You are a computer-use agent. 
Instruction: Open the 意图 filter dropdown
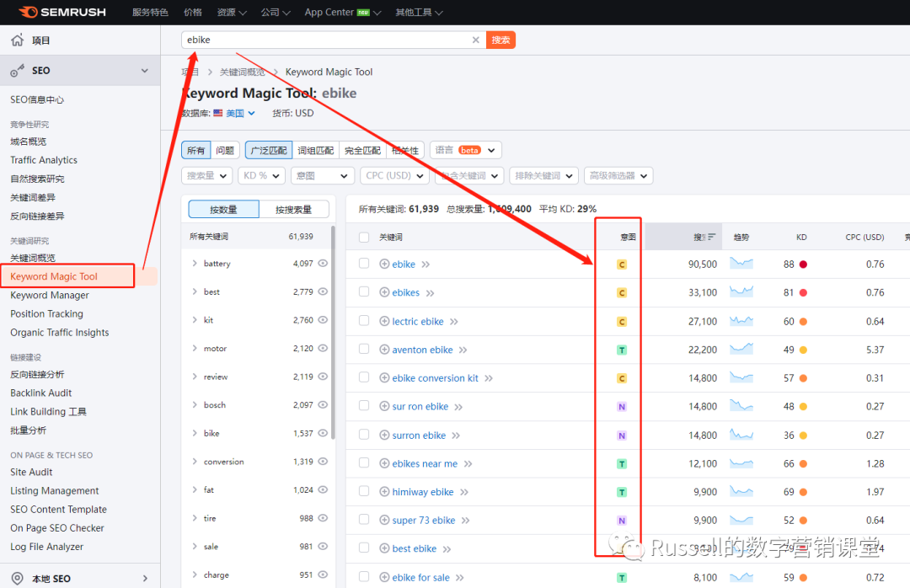[x=322, y=175]
